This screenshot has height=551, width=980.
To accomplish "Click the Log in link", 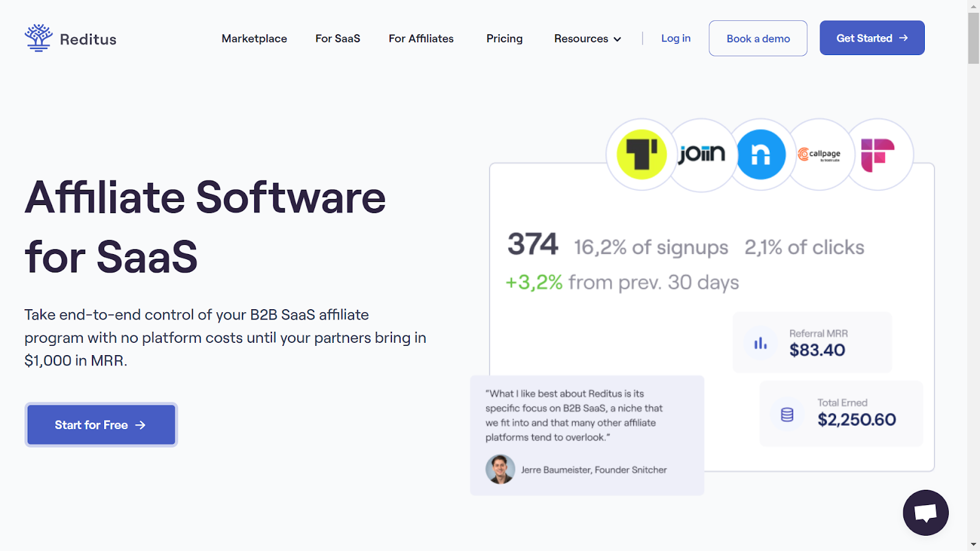I will [x=676, y=38].
